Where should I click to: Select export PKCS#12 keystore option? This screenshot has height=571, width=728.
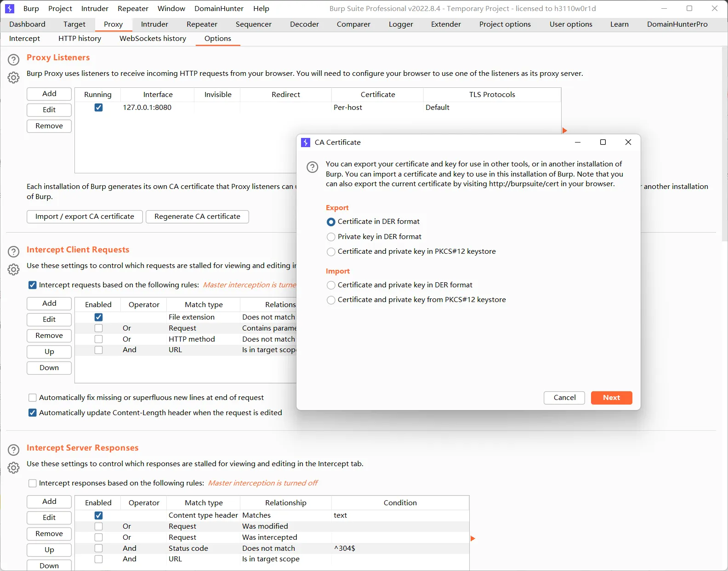pyautogui.click(x=331, y=252)
